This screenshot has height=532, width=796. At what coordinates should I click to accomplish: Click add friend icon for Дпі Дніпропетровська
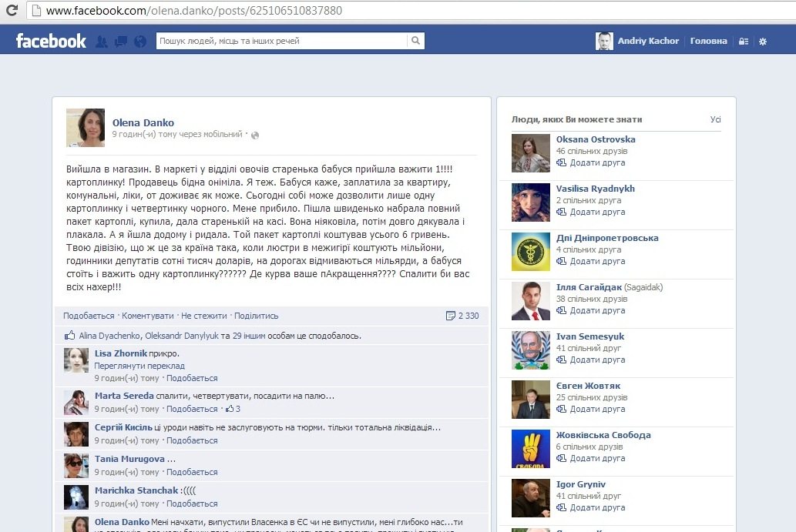coord(562,261)
